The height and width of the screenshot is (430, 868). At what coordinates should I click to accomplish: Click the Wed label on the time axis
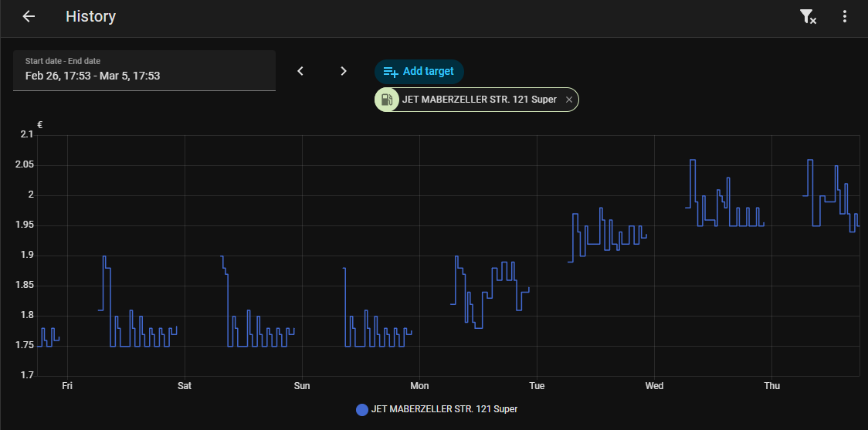(654, 386)
